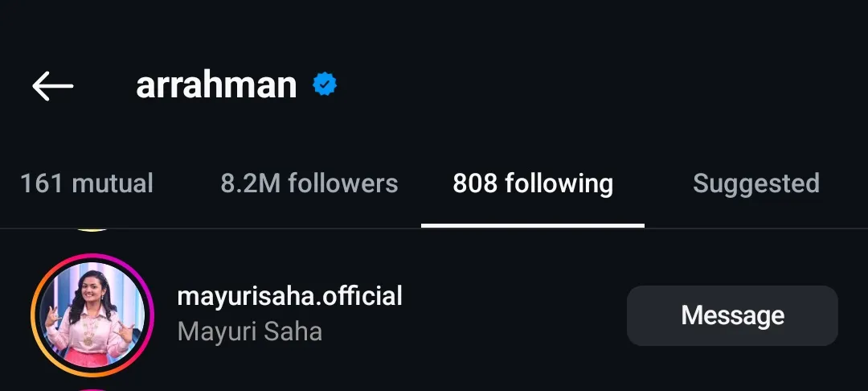This screenshot has height=391, width=868.
Task: Switch to the 161 mutual tab
Action: 87,183
